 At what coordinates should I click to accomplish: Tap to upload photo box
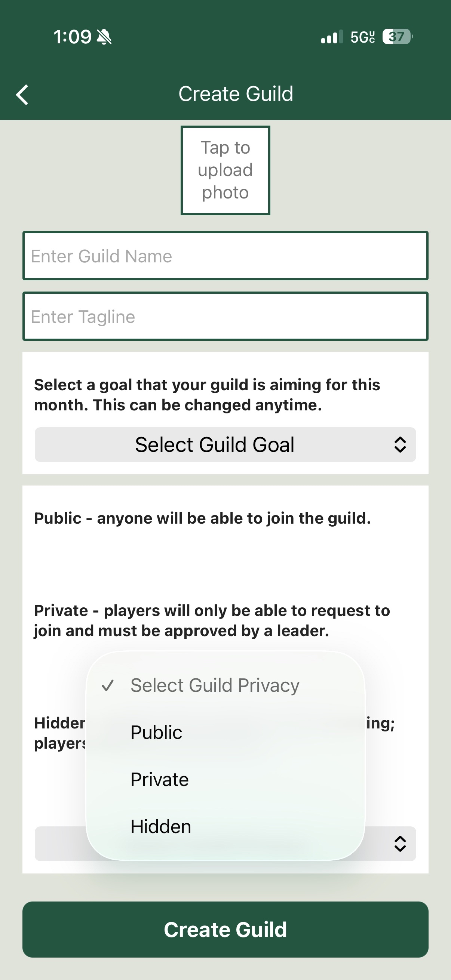(x=225, y=170)
